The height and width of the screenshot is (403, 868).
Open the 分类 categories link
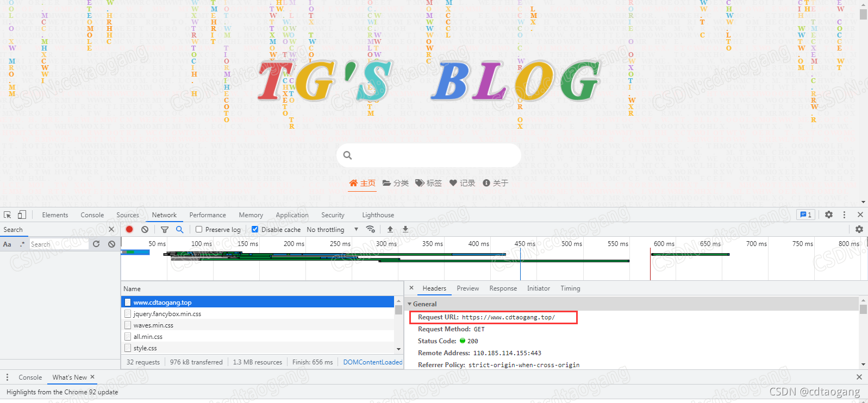click(396, 183)
